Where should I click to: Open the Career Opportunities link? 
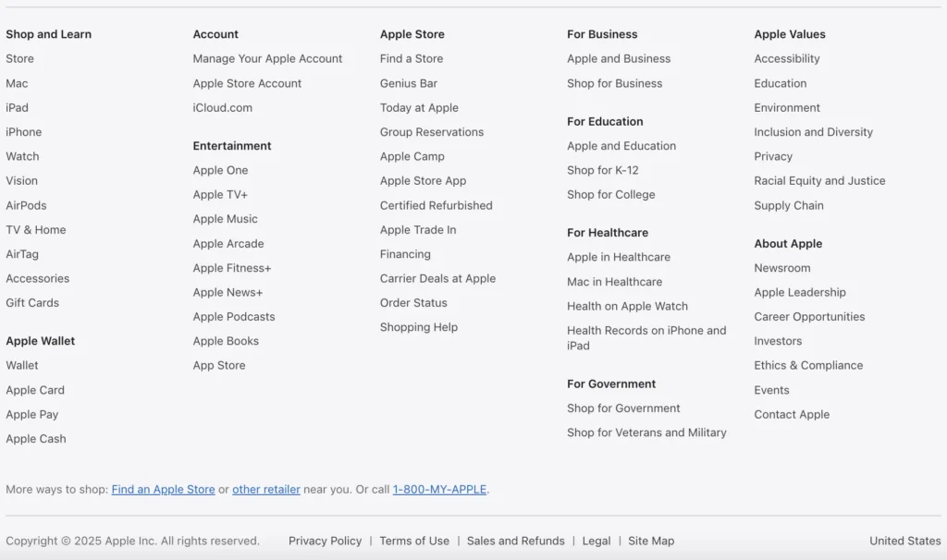[x=809, y=316]
